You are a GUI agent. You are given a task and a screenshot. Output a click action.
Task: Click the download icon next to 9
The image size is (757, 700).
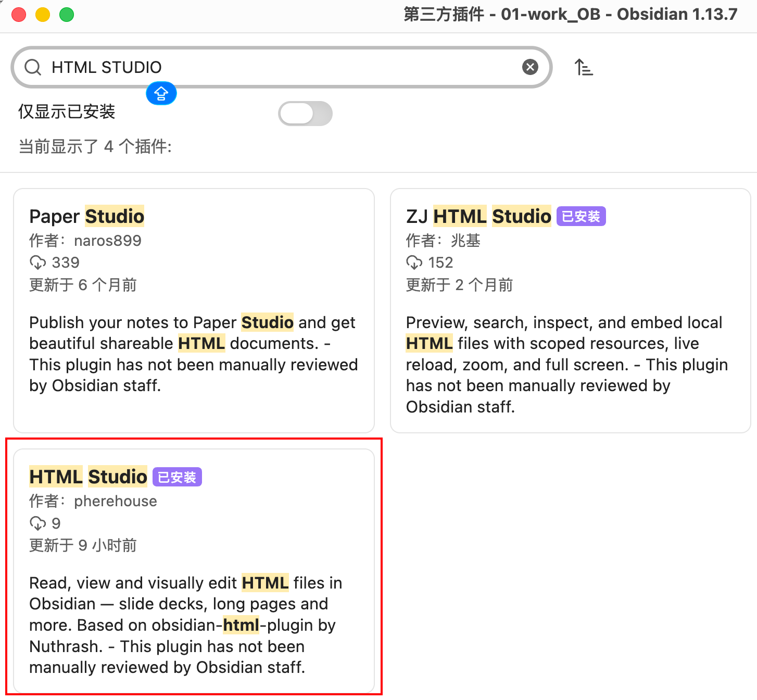[x=37, y=523]
